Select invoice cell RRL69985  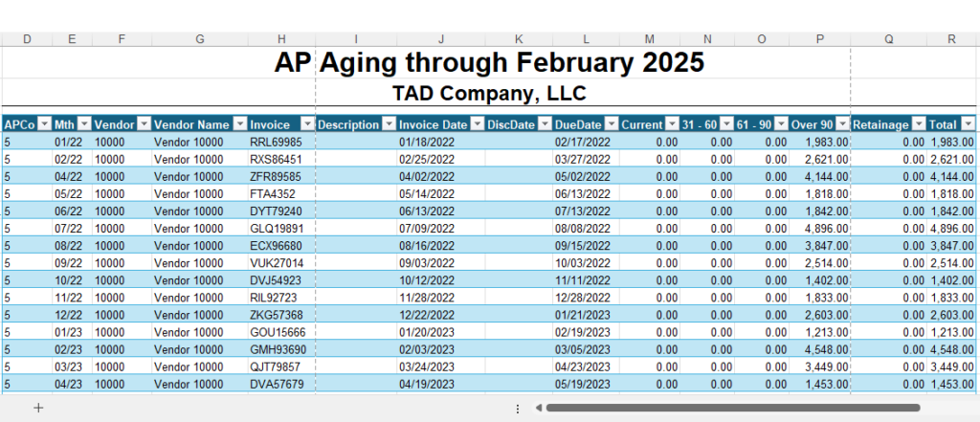pos(281,142)
